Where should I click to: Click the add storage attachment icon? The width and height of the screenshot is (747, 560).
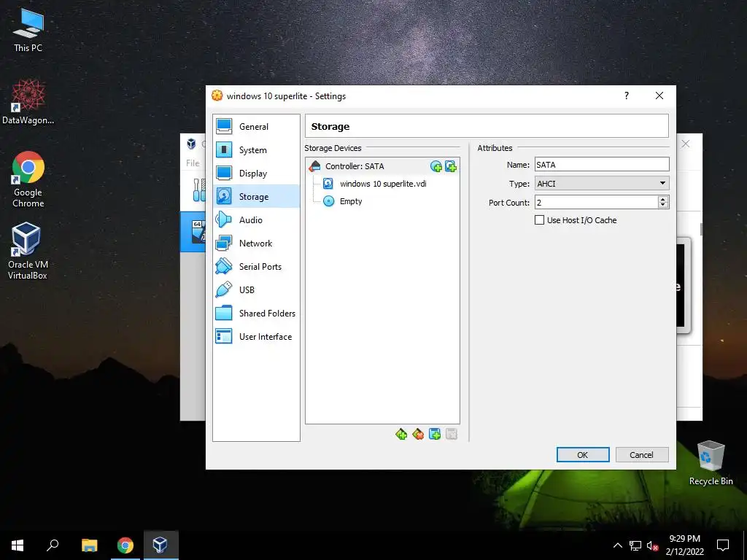(x=435, y=434)
